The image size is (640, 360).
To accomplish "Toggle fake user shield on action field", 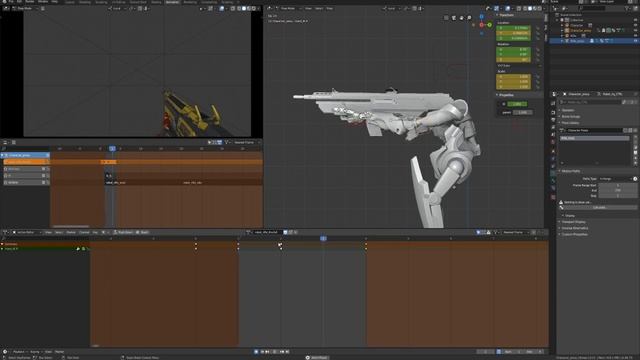I will tap(285, 232).
